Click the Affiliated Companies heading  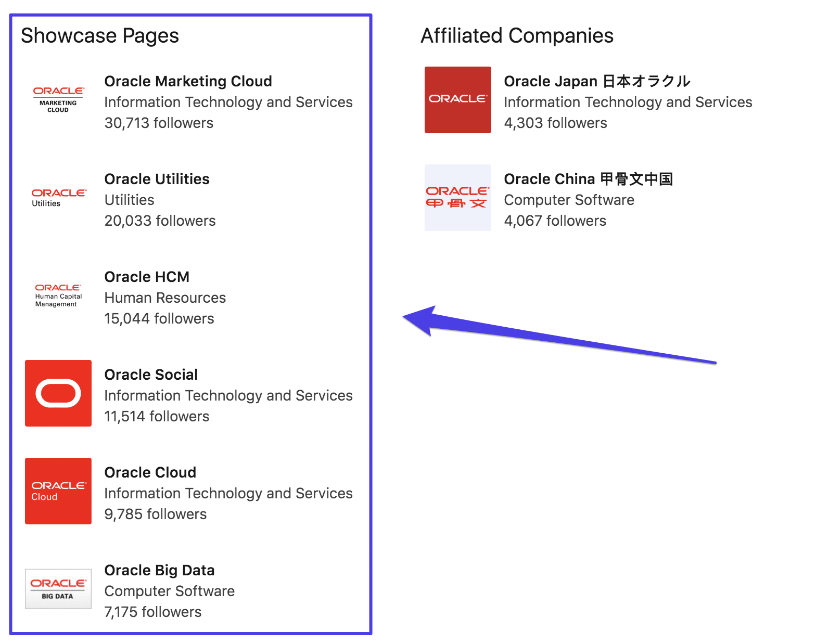pyautogui.click(x=517, y=36)
